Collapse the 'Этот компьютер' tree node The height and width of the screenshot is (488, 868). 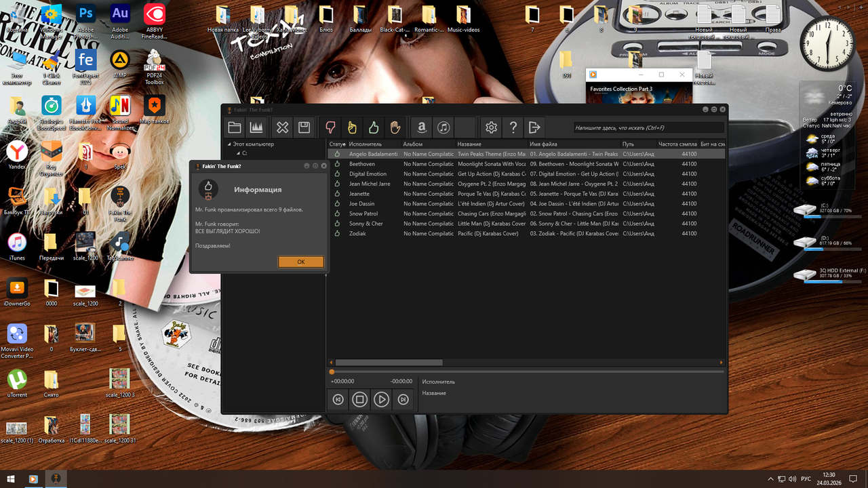229,144
